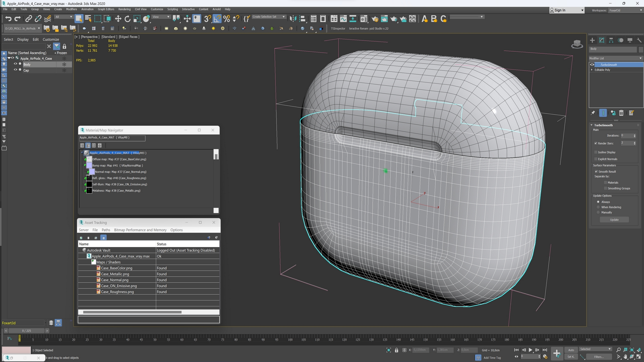Choose the Select and Rotate tool

pos(127,19)
